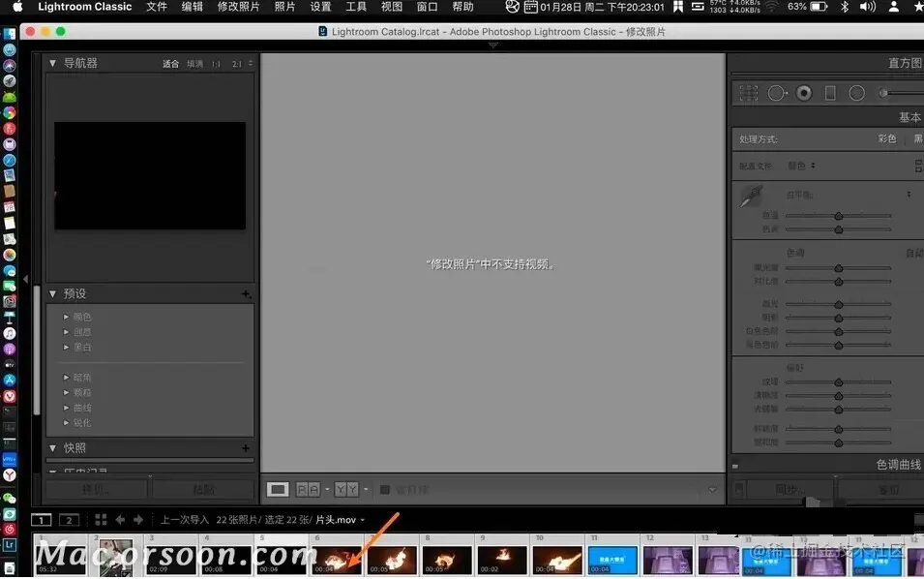Collapse the 快照 panel triangle
924x579 pixels.
point(52,448)
